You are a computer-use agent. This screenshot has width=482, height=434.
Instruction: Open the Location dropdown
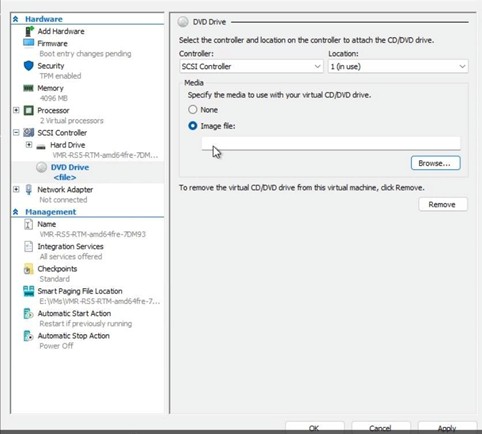(398, 66)
